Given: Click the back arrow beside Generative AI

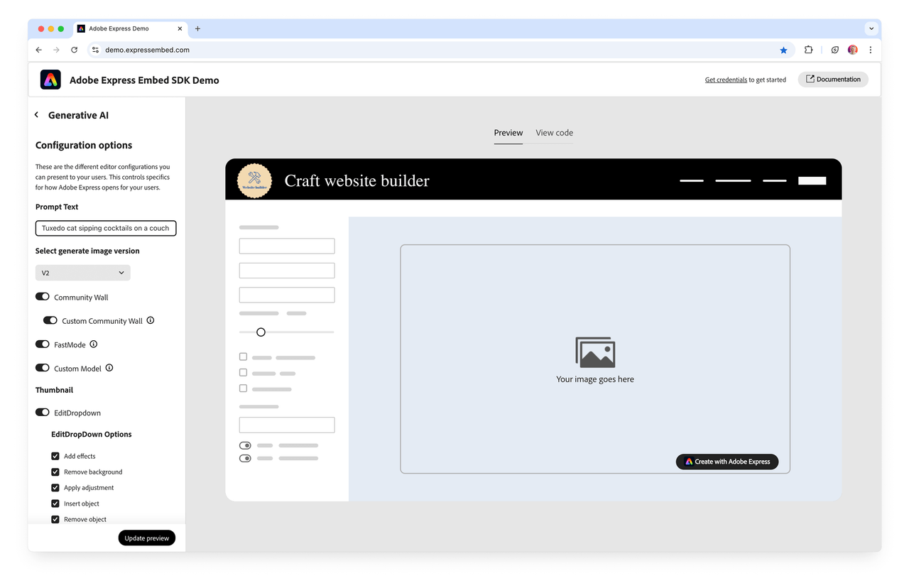Looking at the screenshot, I should (x=37, y=115).
